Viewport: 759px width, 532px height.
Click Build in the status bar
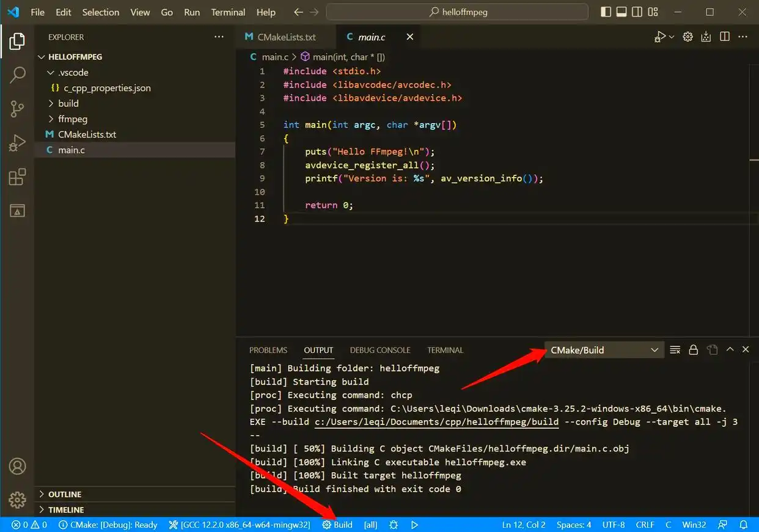[x=337, y=525]
